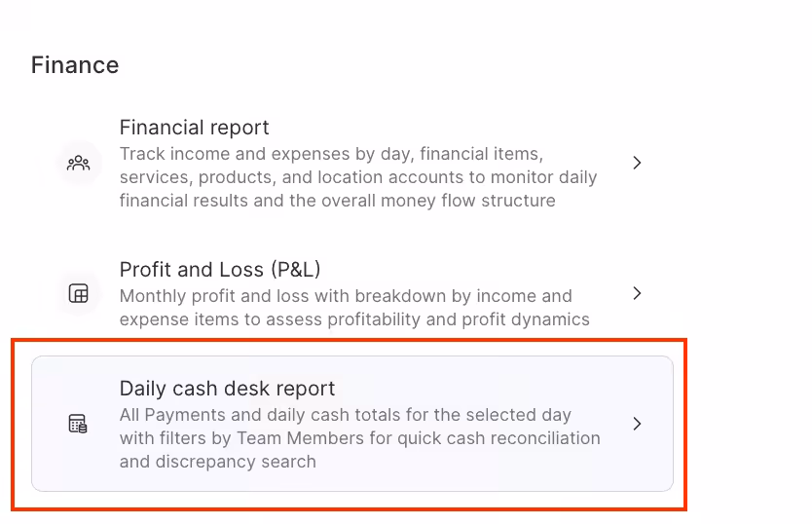Click the Profit and Loss table icon
Image resolution: width=812 pixels, height=524 pixels.
(78, 293)
